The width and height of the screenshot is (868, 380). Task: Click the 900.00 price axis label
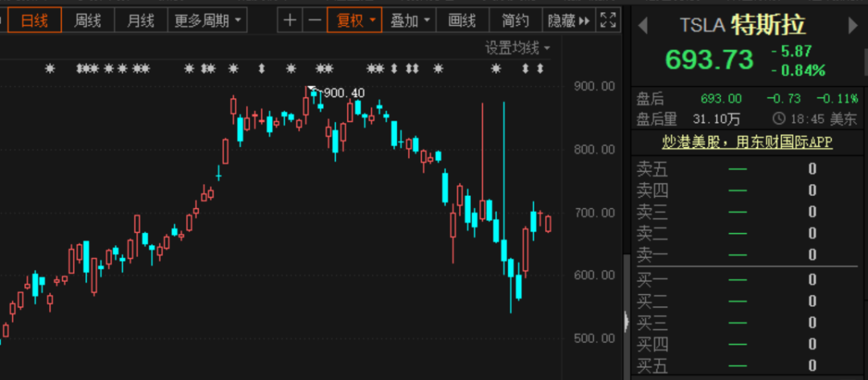(595, 86)
